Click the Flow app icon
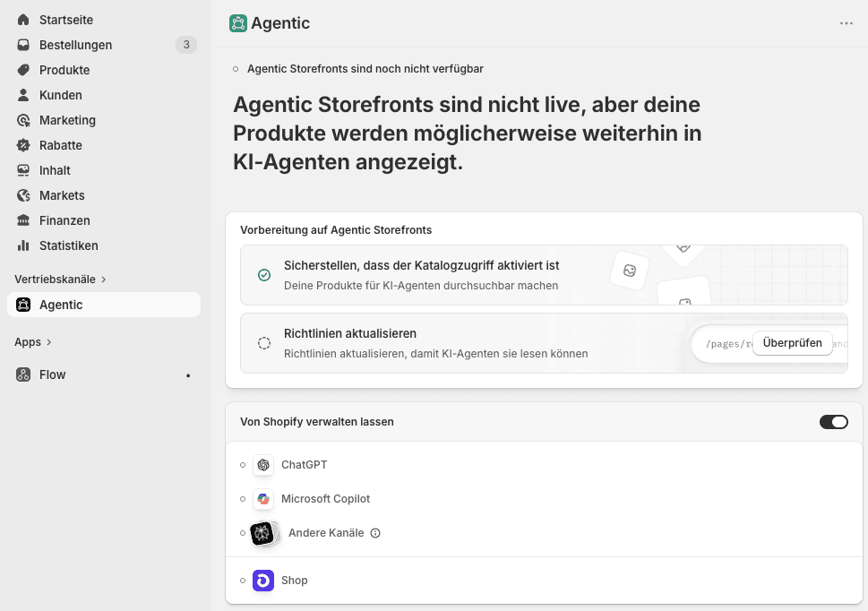Image resolution: width=868 pixels, height=611 pixels. pyautogui.click(x=23, y=374)
